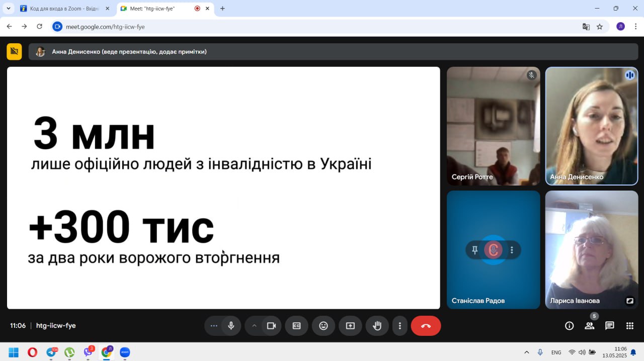Show the participants list
Image resolution: width=644 pixels, height=361 pixels.
tap(590, 326)
